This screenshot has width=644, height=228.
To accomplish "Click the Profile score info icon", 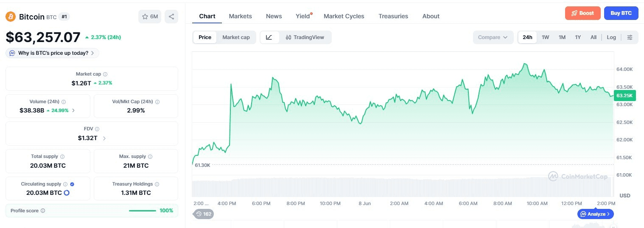I will 43,211.
